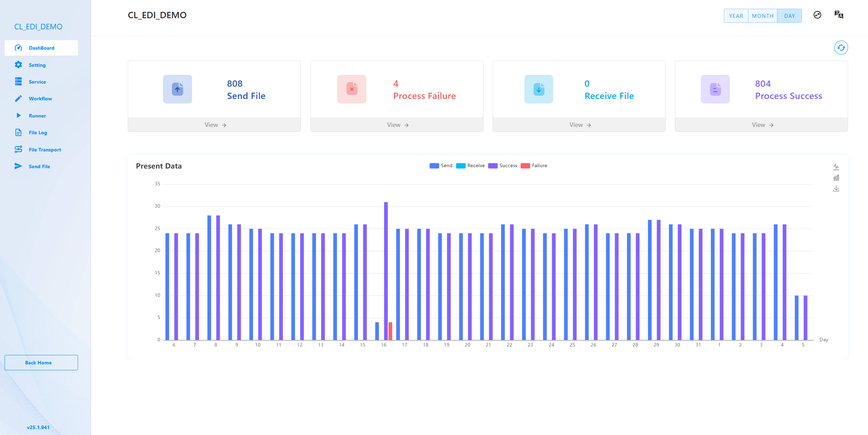Image resolution: width=868 pixels, height=435 pixels.
Task: Select the YEAR time range
Action: (736, 16)
